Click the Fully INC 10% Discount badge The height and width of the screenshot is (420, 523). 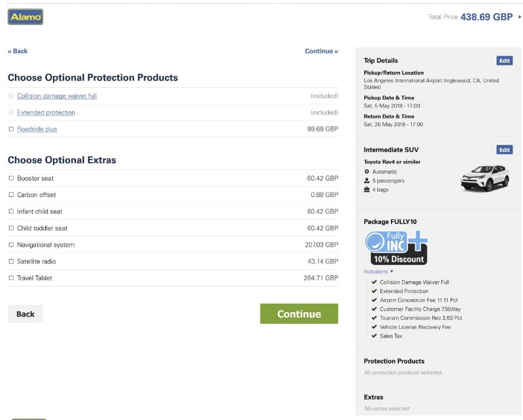[x=396, y=248]
